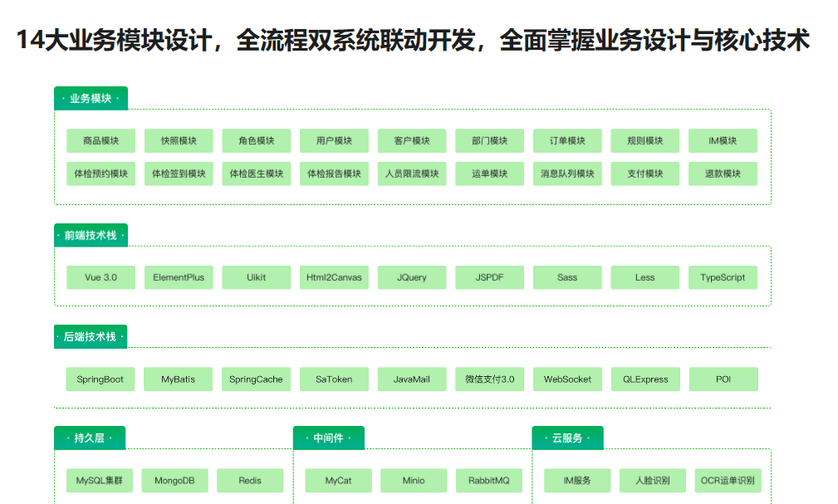
Task: Choose the IM模块 tag
Action: [723, 140]
